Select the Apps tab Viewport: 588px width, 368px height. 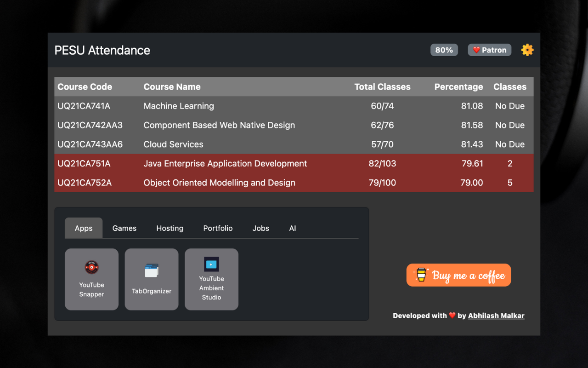84,228
